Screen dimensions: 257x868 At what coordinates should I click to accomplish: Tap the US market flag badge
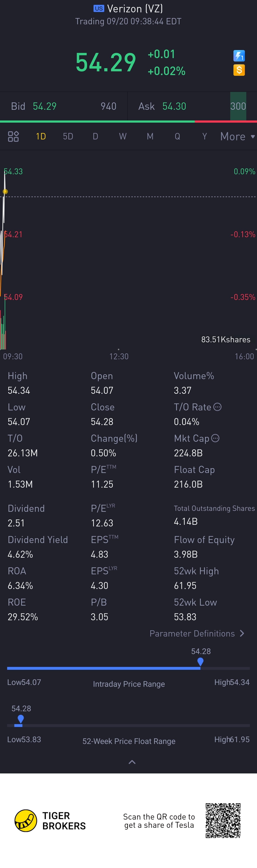[x=99, y=8]
